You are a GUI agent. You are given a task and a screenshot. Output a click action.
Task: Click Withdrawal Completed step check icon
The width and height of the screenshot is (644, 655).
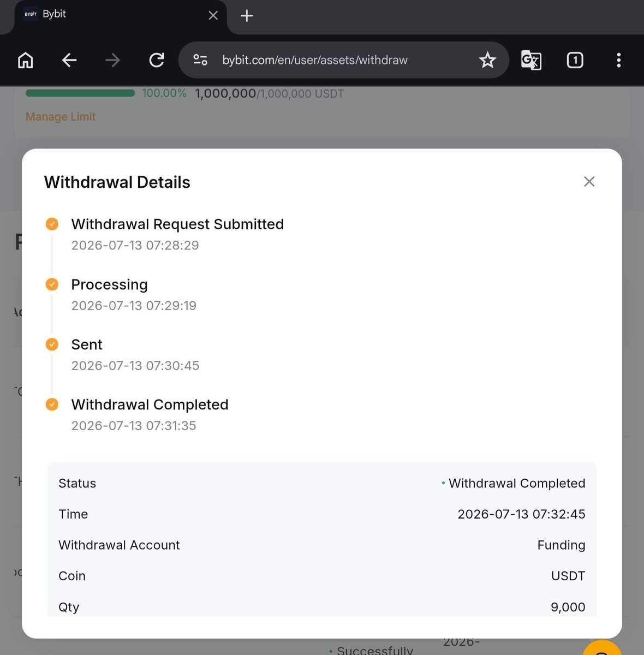[x=52, y=404]
